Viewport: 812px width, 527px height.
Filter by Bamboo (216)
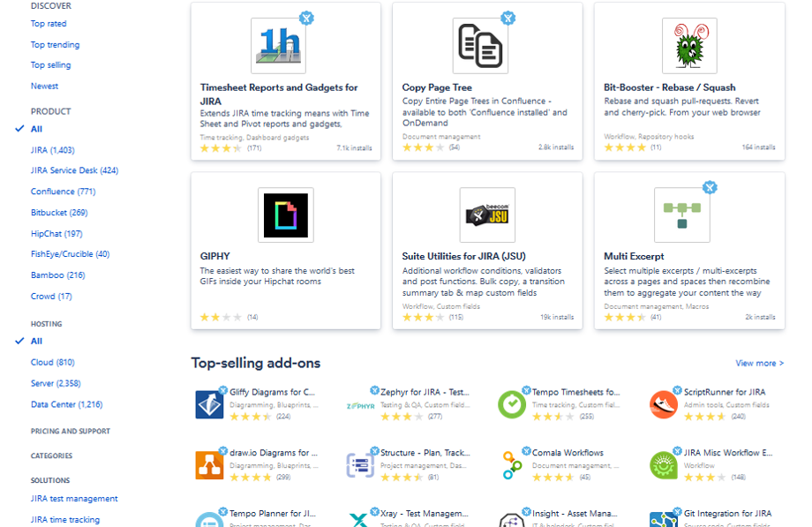58,275
